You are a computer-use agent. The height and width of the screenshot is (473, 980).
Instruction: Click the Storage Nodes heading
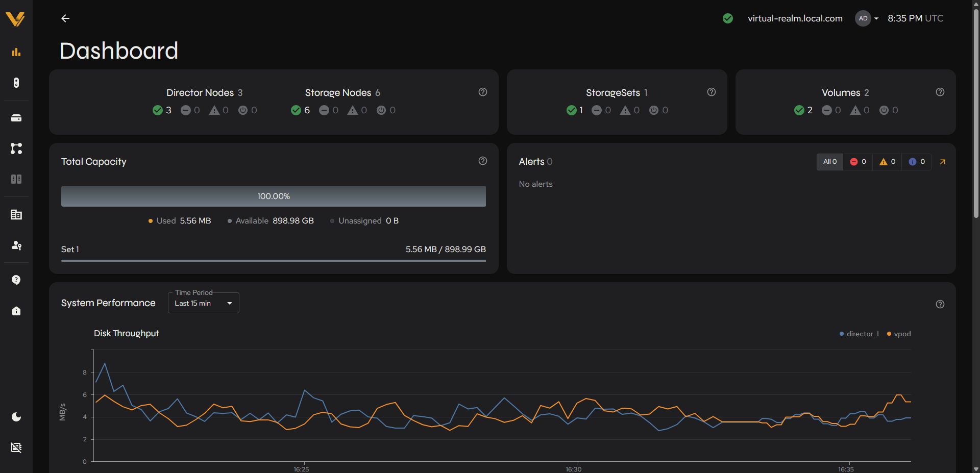(338, 93)
